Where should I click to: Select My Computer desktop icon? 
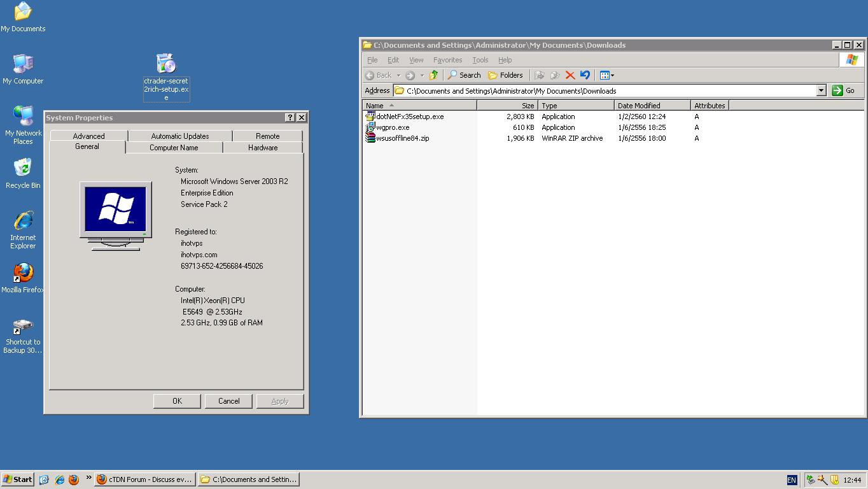tap(23, 69)
